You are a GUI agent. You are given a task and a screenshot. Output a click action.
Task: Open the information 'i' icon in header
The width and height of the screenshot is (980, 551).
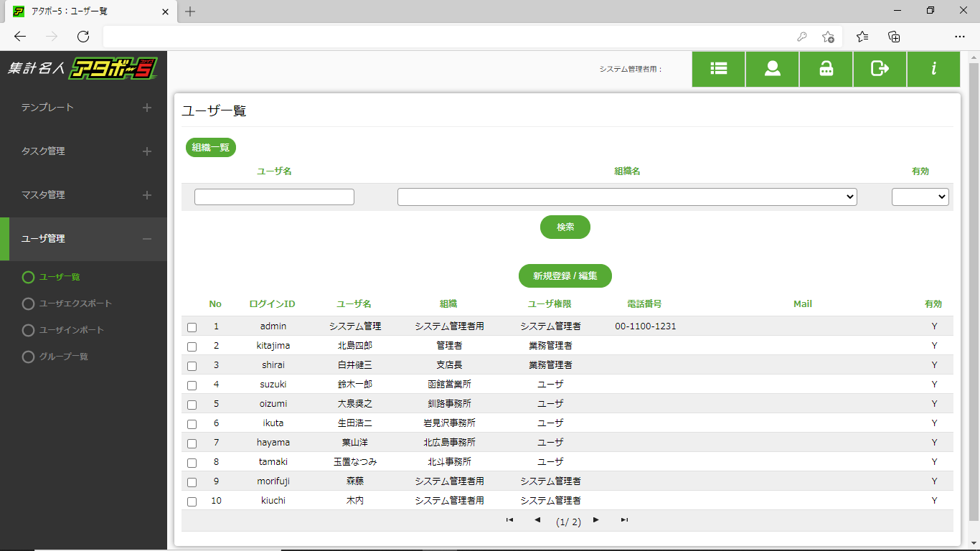(933, 69)
